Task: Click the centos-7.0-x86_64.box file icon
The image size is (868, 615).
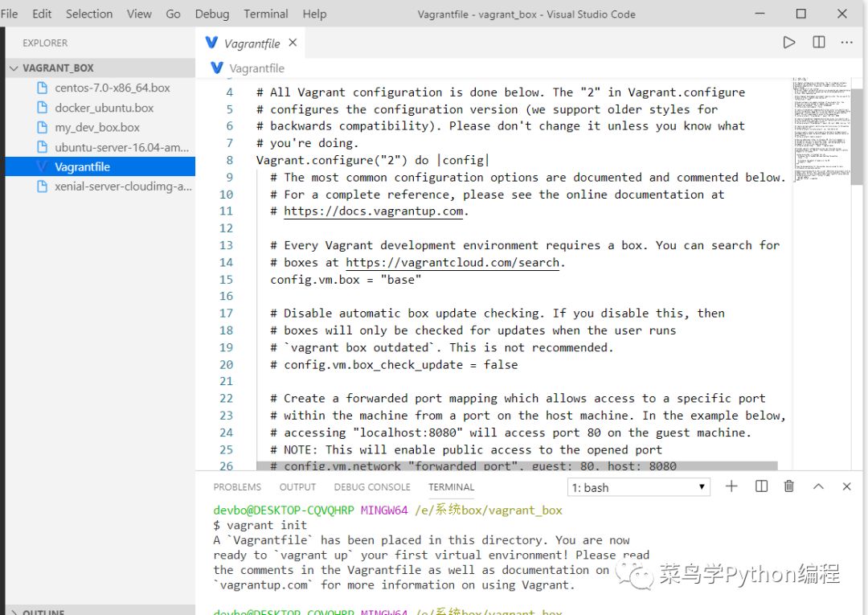Action: pos(42,88)
